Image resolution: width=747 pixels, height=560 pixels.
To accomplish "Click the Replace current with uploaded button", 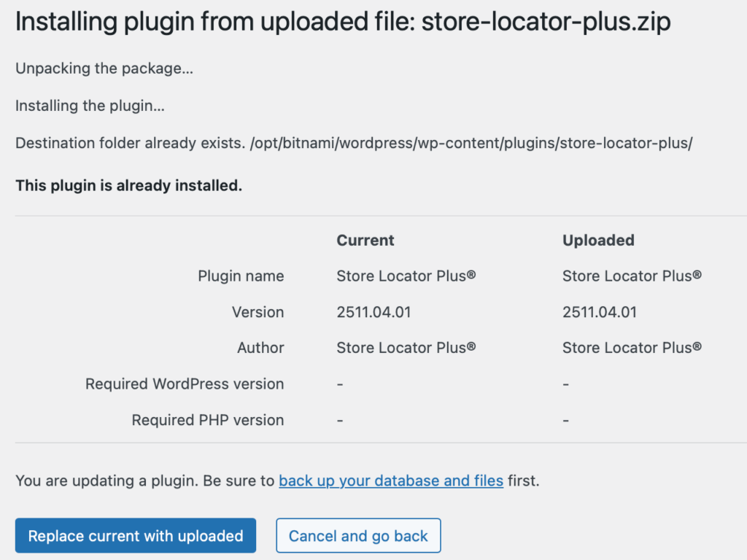I will [135, 536].
